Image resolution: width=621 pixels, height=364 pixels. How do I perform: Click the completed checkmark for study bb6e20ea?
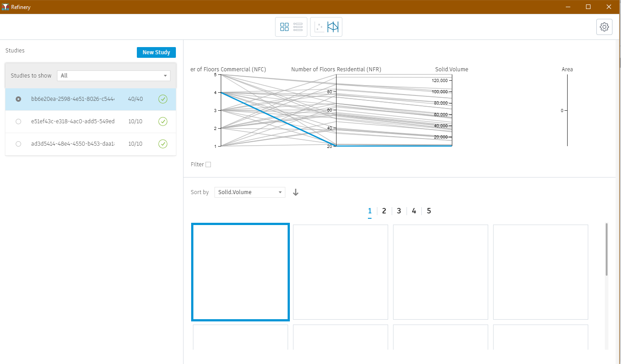point(163,99)
